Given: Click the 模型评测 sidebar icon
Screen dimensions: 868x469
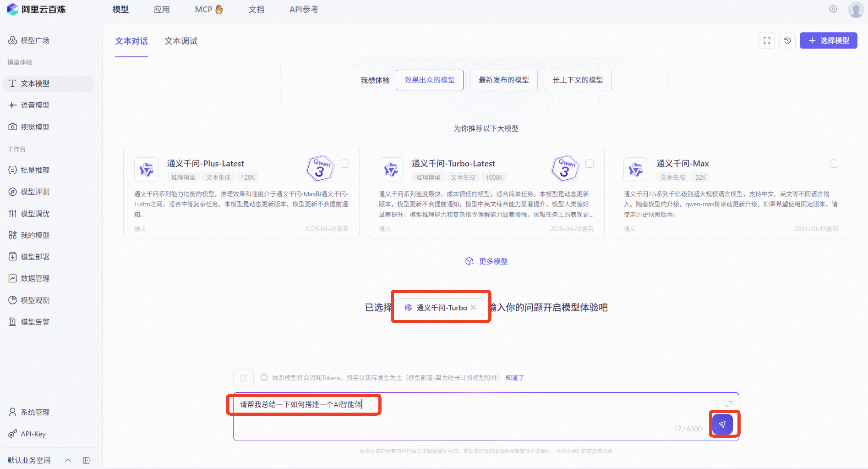Looking at the screenshot, I should coord(12,192).
